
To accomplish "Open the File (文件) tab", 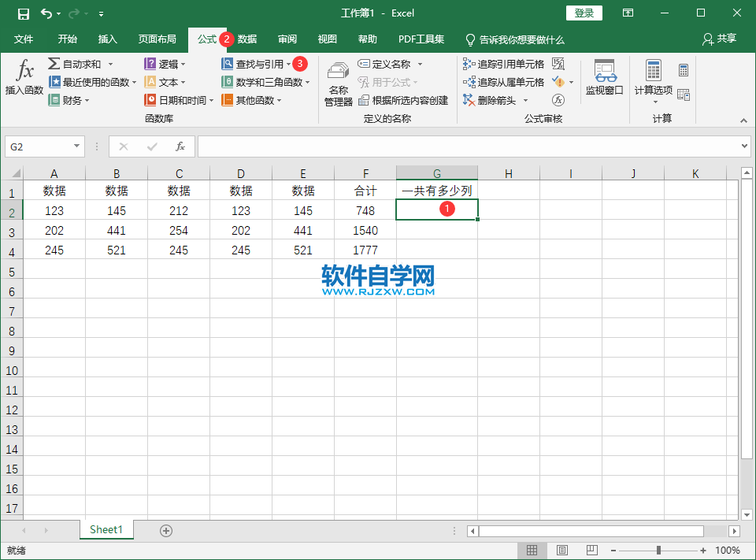I will [x=23, y=39].
